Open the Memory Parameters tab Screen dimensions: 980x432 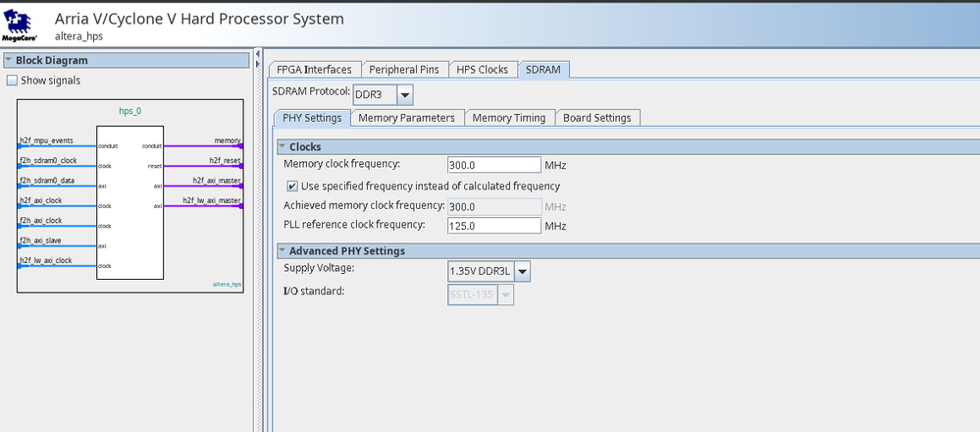point(406,118)
